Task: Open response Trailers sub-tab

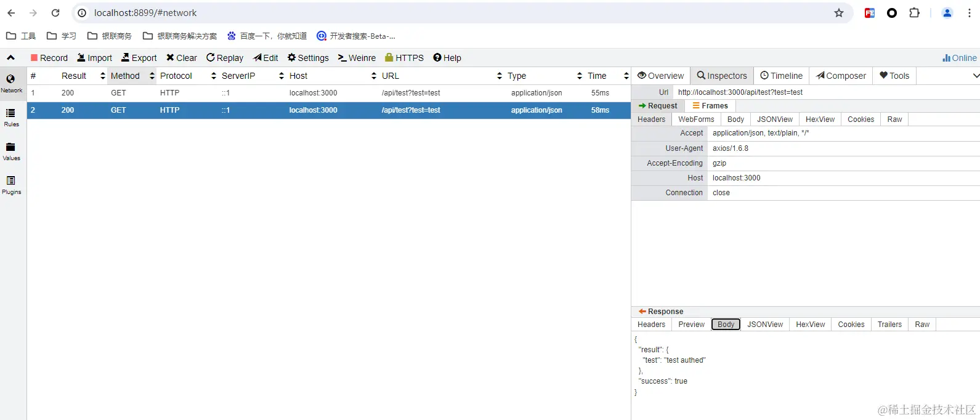Action: [889, 325]
